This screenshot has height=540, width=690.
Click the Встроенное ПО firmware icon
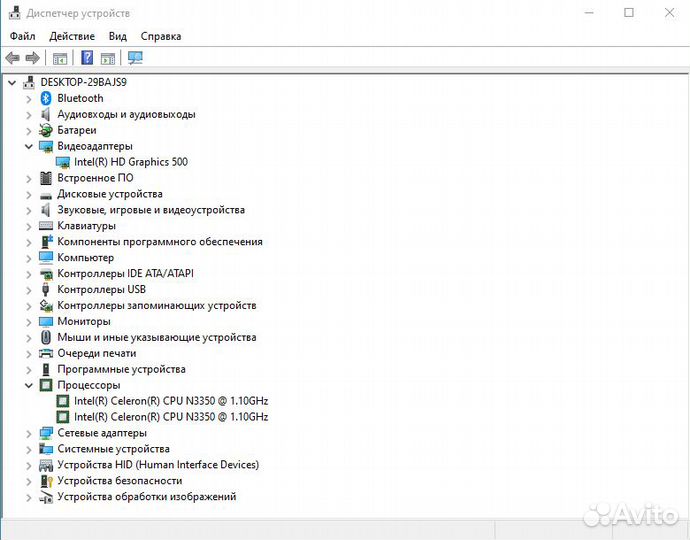46,178
